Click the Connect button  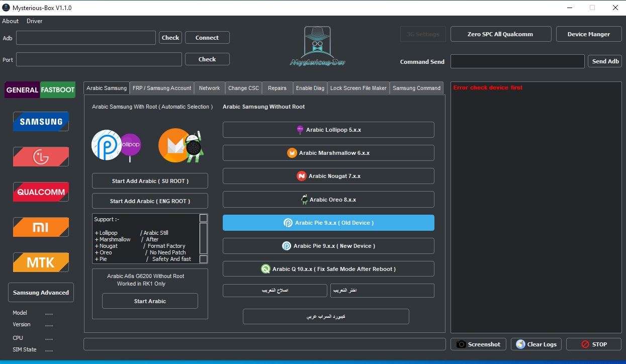(207, 38)
